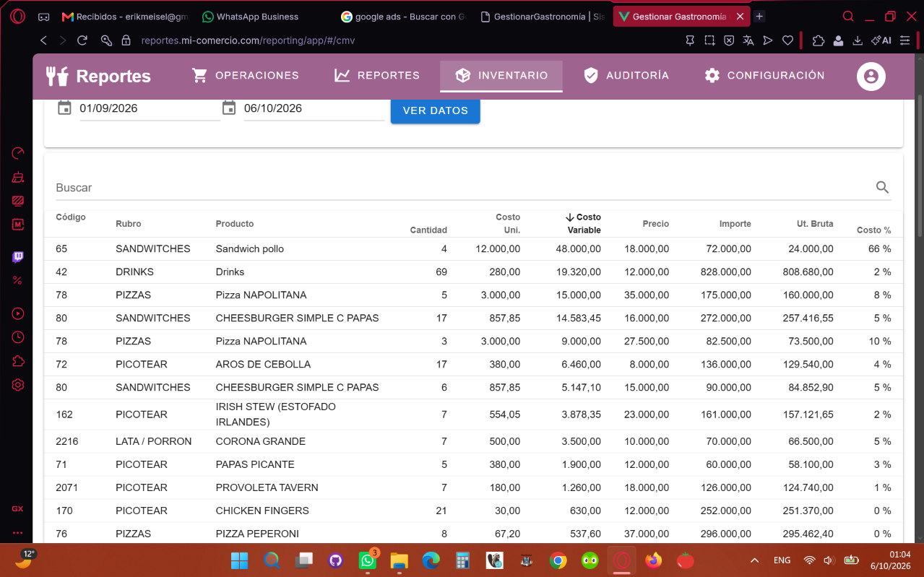
Task: Open the end date calendar icon
Action: (229, 108)
